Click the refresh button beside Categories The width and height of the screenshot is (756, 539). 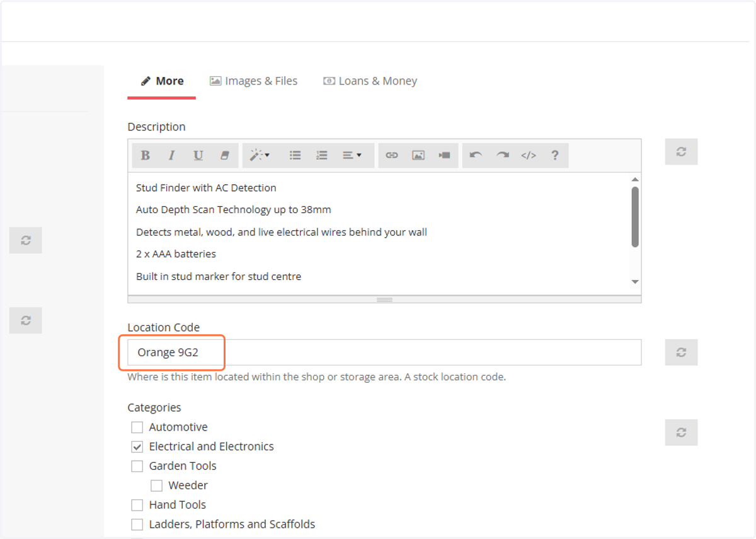point(681,432)
